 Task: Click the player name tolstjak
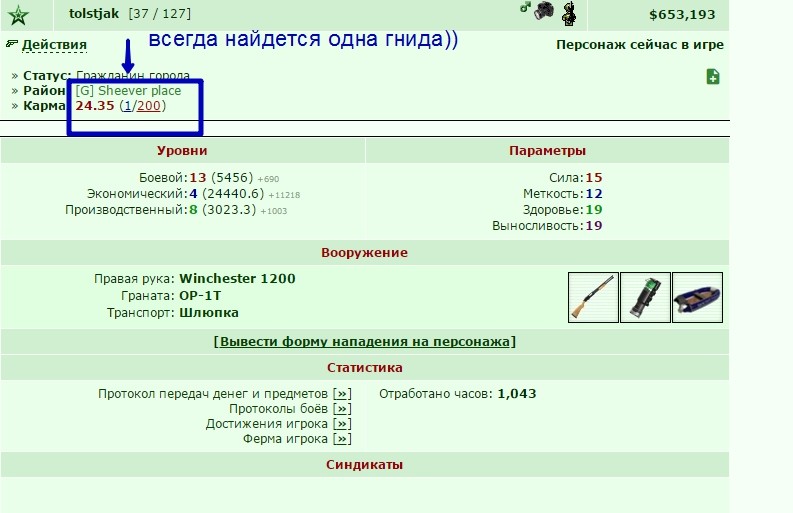coord(94,14)
